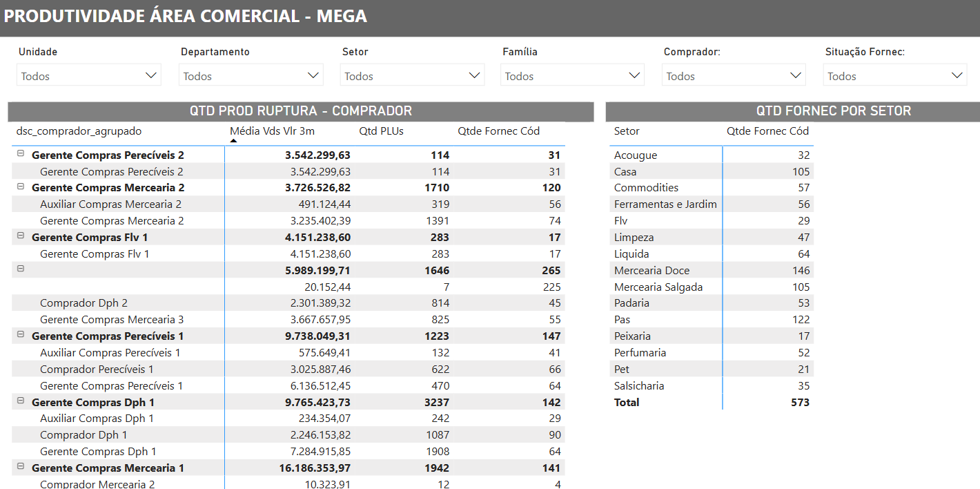Collapse the Gerente Compras Flv 1 group
Screen dimensions: 980x489
click(x=21, y=236)
